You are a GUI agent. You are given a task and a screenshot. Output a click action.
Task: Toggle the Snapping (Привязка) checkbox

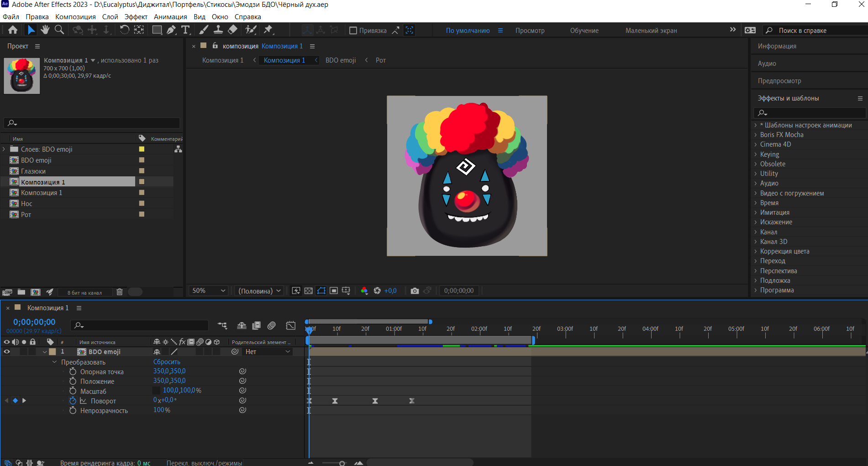pyautogui.click(x=353, y=31)
